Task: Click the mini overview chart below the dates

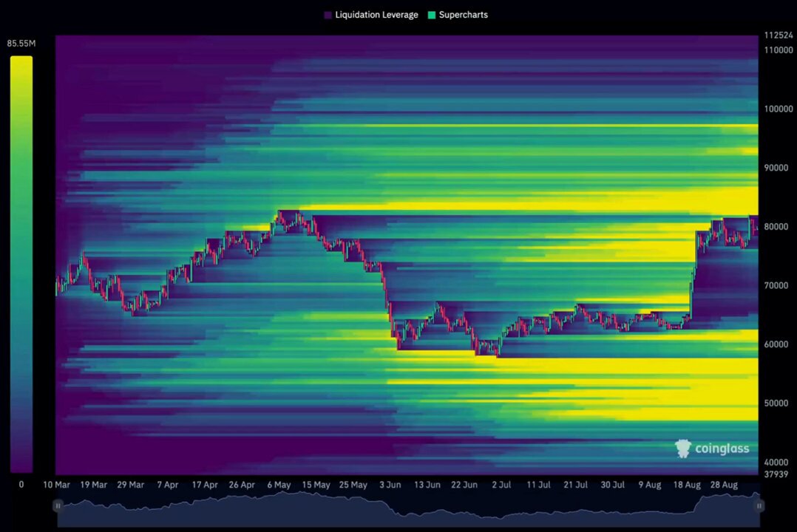Action: tap(408, 510)
